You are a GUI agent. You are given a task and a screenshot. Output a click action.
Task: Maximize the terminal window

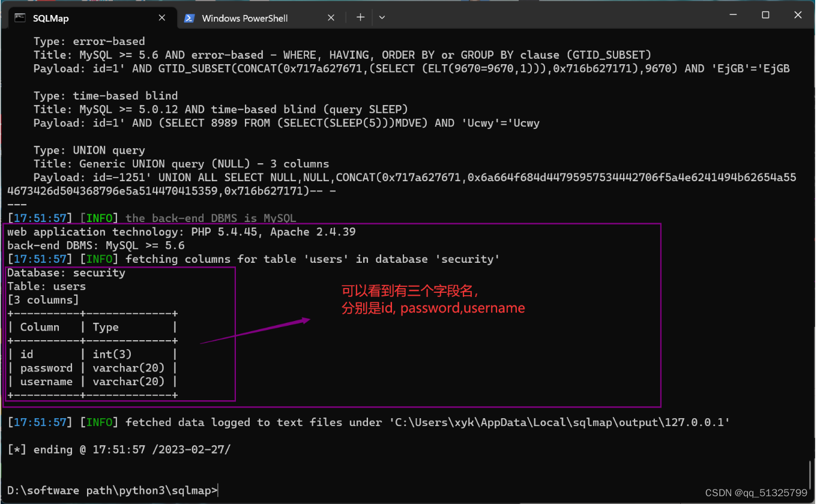pyautogui.click(x=765, y=16)
